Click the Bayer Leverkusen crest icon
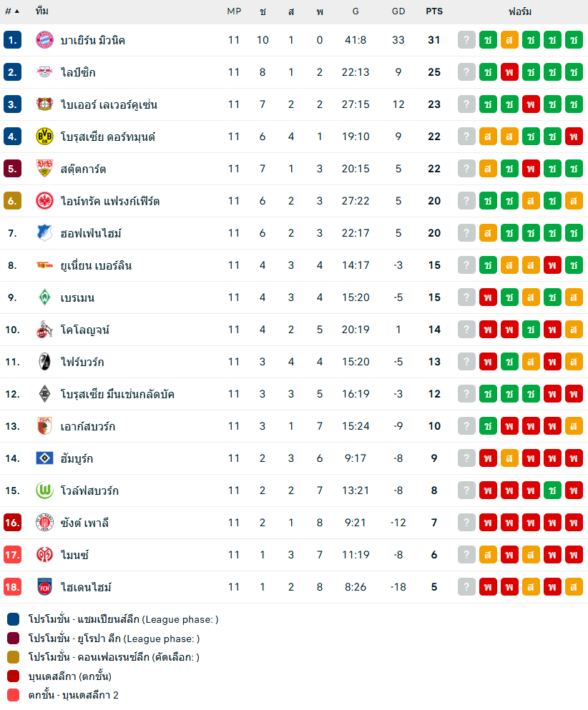This screenshot has height=710, width=588. point(45,104)
